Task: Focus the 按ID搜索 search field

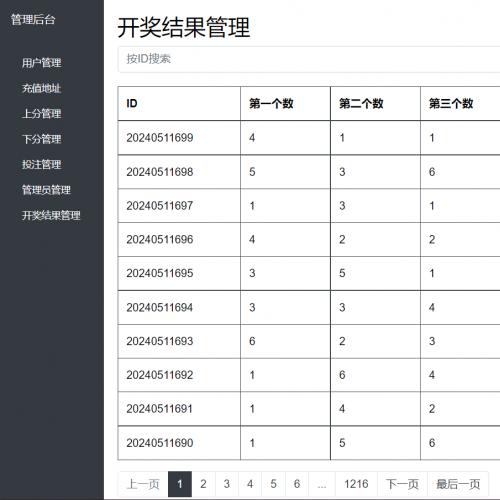Action: pyautogui.click(x=309, y=59)
